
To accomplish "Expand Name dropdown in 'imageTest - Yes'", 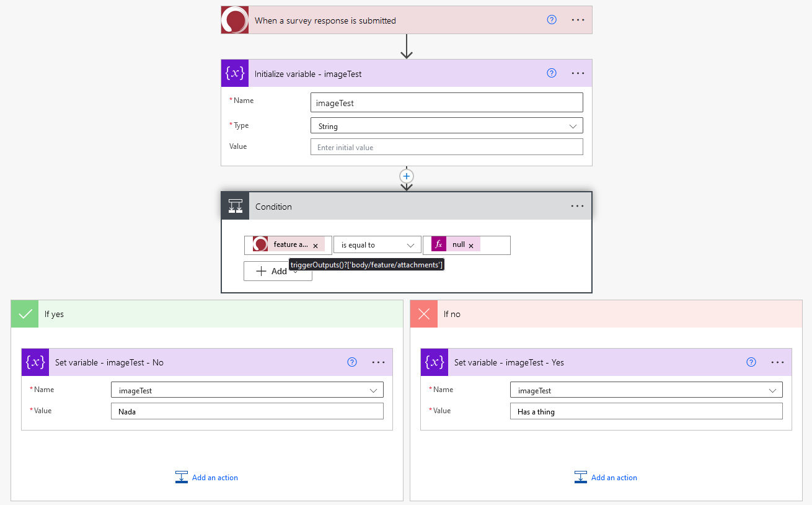I will click(x=646, y=390).
